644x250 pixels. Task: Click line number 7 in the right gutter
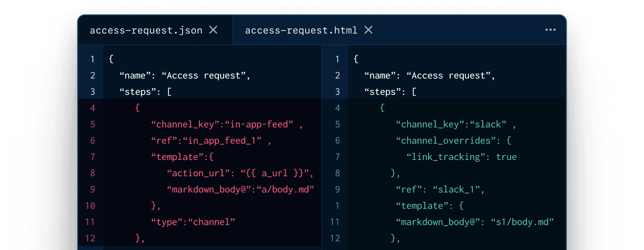click(x=337, y=157)
